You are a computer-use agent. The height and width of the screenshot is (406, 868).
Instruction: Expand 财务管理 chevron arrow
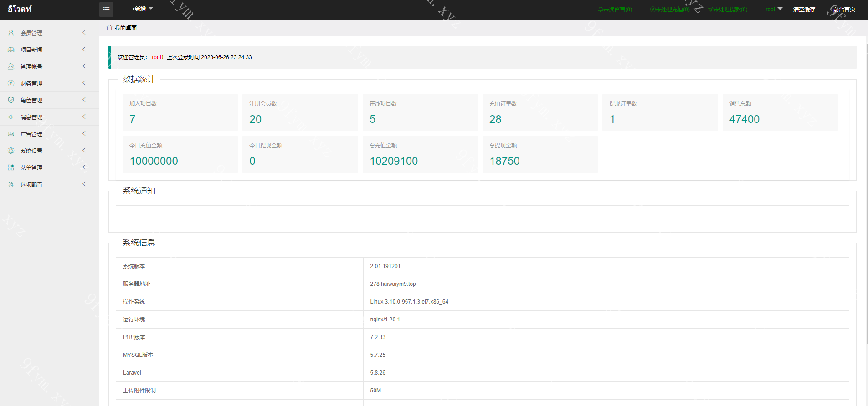tap(84, 83)
